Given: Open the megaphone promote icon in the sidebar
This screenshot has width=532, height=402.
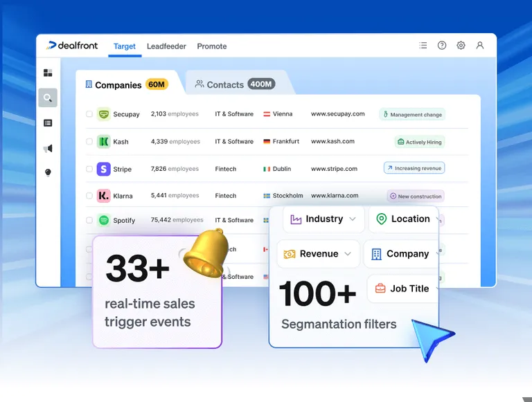Looking at the screenshot, I should tap(48, 148).
